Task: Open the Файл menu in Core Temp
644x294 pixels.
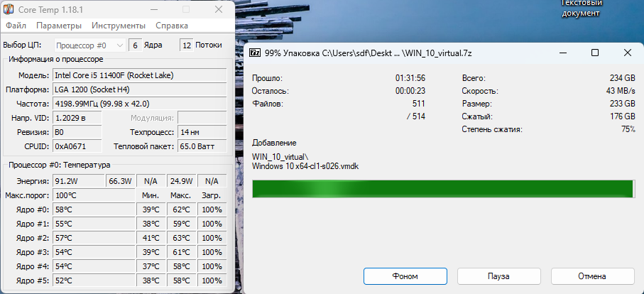Action: 16,26
